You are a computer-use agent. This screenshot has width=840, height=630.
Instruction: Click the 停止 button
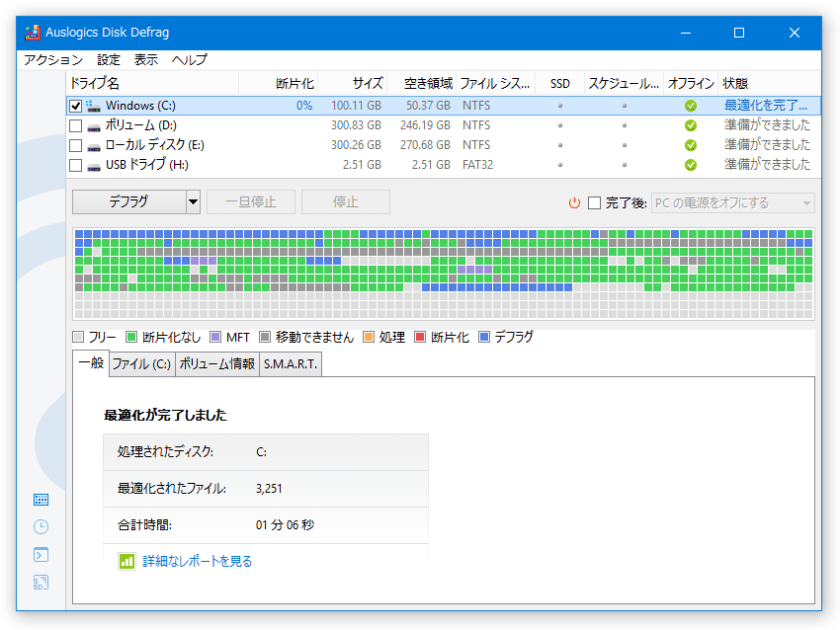346,202
